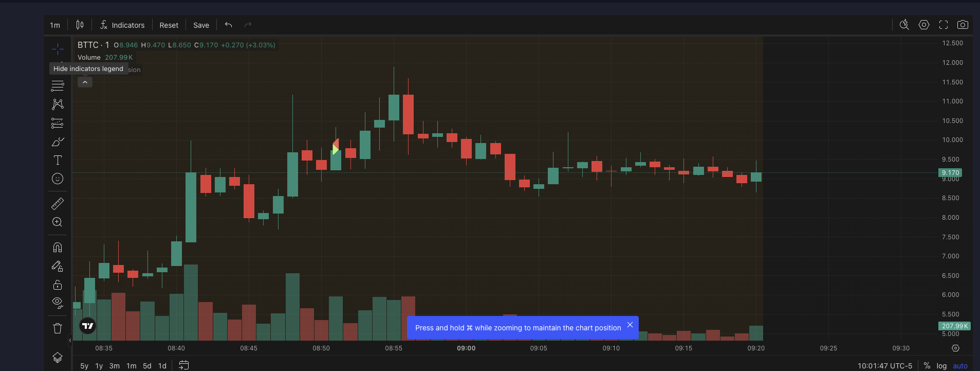
Task: Open the 1m interval dropdown
Action: coord(55,25)
